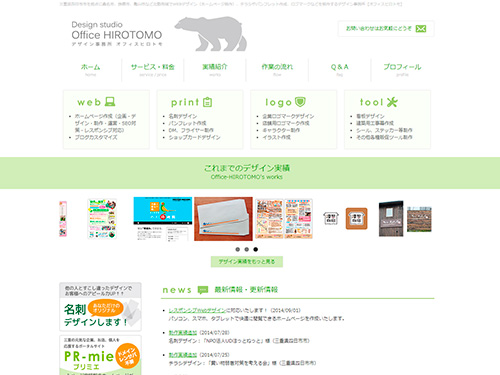Image resolution: width=500 pixels, height=375 pixels.
Task: Click the logo card heading
Action: tap(285, 102)
